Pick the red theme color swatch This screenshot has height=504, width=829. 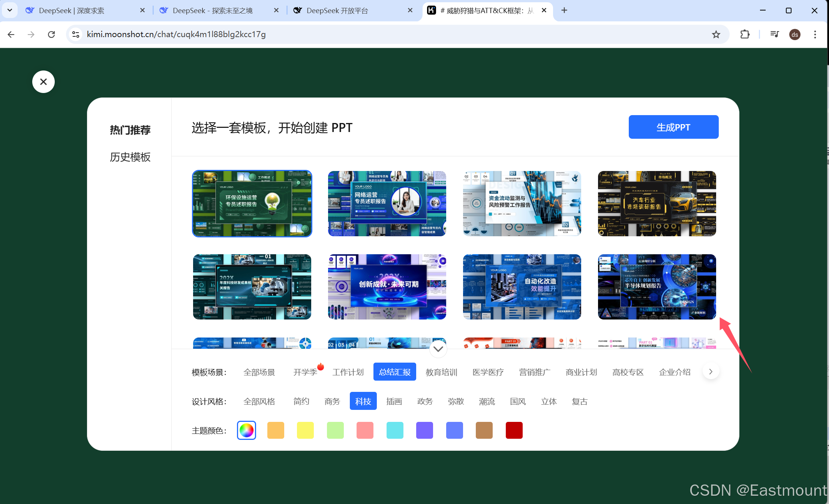tap(514, 430)
